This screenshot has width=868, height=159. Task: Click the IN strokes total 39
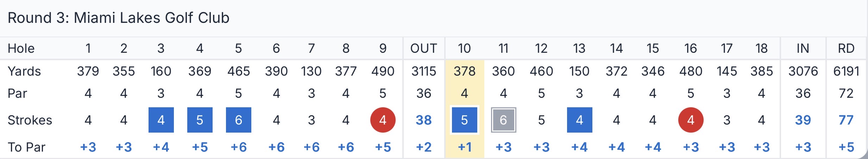pyautogui.click(x=803, y=120)
